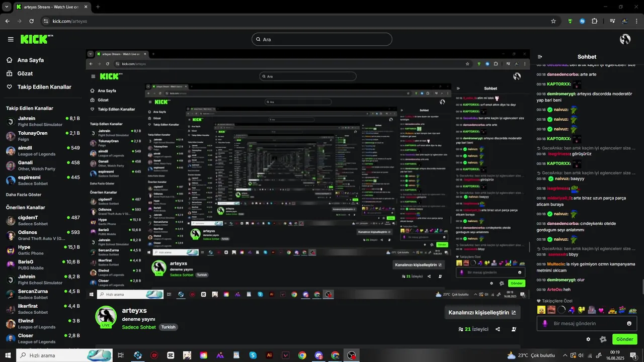Expand Daha Fazla Göster list
644x362 pixels.
pyautogui.click(x=24, y=195)
